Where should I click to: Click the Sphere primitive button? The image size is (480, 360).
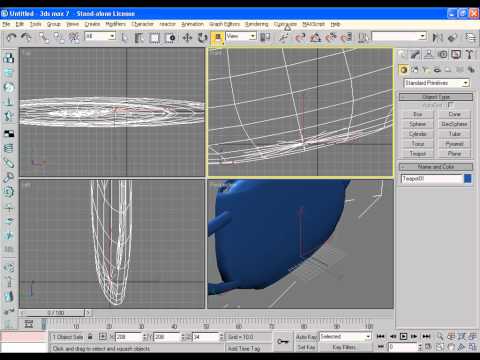pyautogui.click(x=417, y=124)
